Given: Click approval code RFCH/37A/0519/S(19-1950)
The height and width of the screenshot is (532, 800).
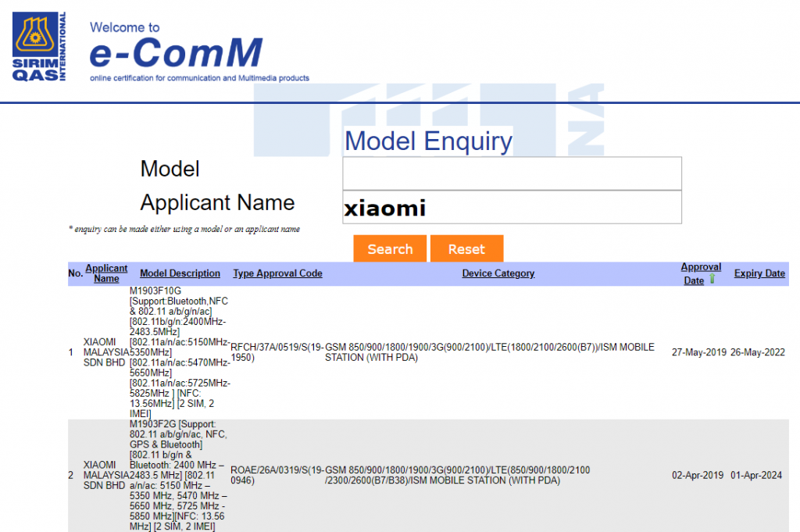Looking at the screenshot, I should (277, 352).
